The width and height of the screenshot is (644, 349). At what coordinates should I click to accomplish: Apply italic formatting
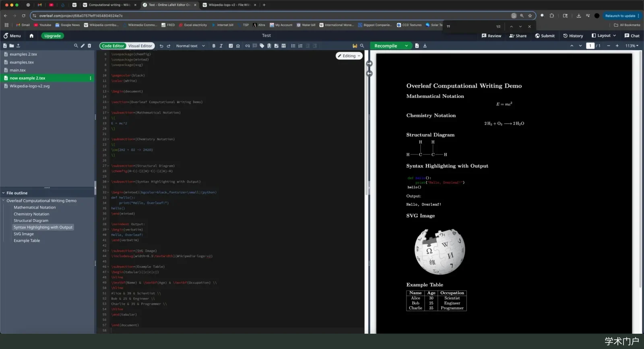[x=221, y=46]
